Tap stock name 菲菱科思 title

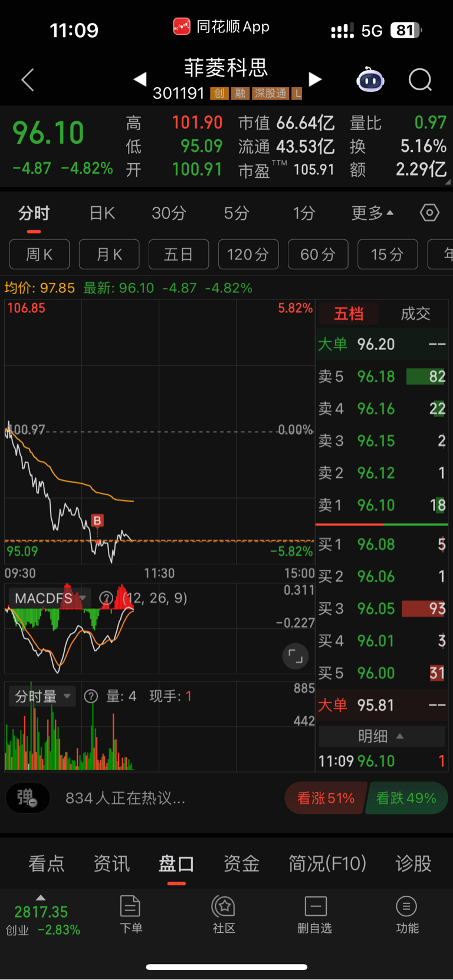(x=226, y=68)
